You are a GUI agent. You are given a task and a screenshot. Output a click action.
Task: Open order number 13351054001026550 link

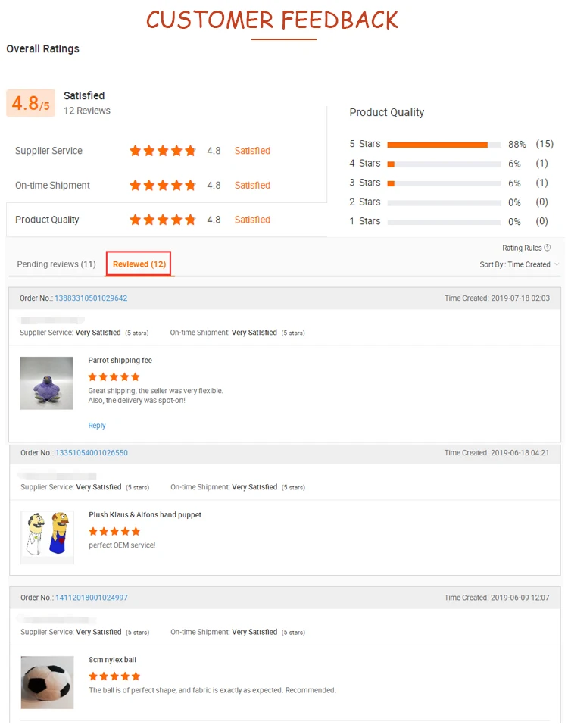[x=92, y=453]
